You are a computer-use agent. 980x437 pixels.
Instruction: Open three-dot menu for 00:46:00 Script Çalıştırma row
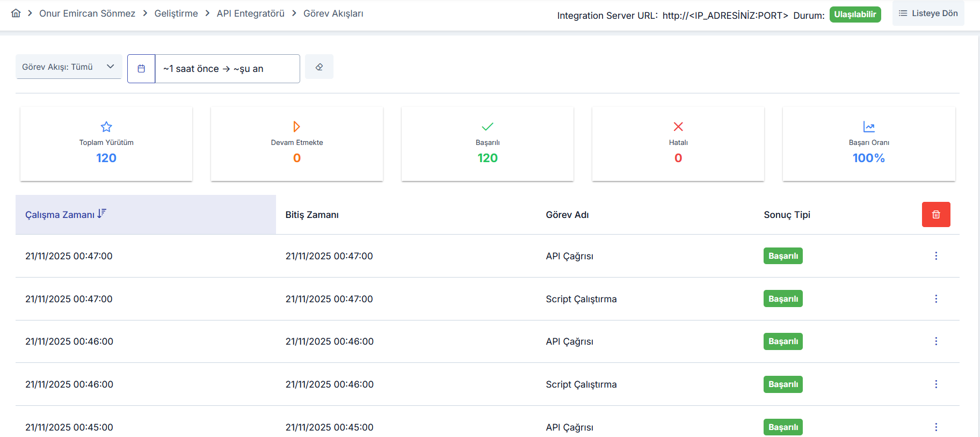[x=935, y=384]
